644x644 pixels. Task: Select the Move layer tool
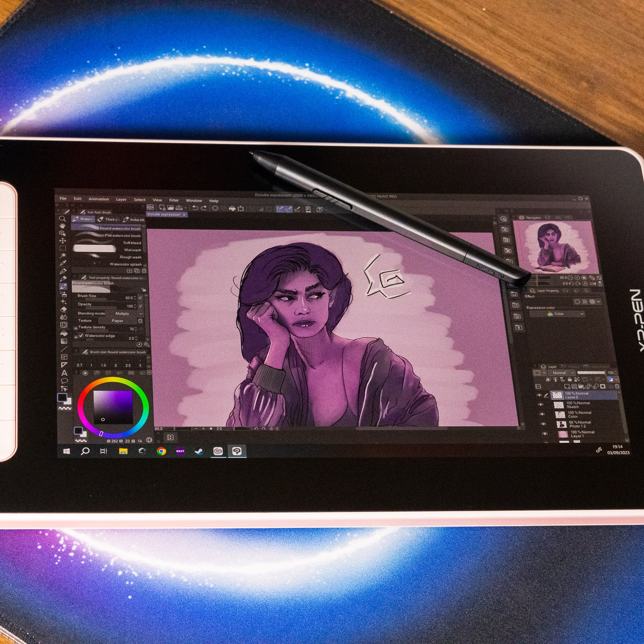(x=63, y=241)
